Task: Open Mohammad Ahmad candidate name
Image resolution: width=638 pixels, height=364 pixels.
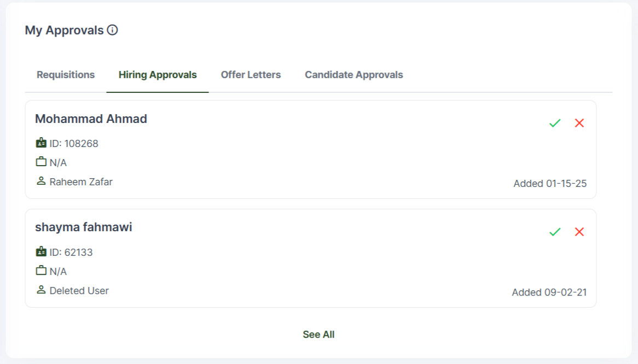Action: (x=91, y=119)
